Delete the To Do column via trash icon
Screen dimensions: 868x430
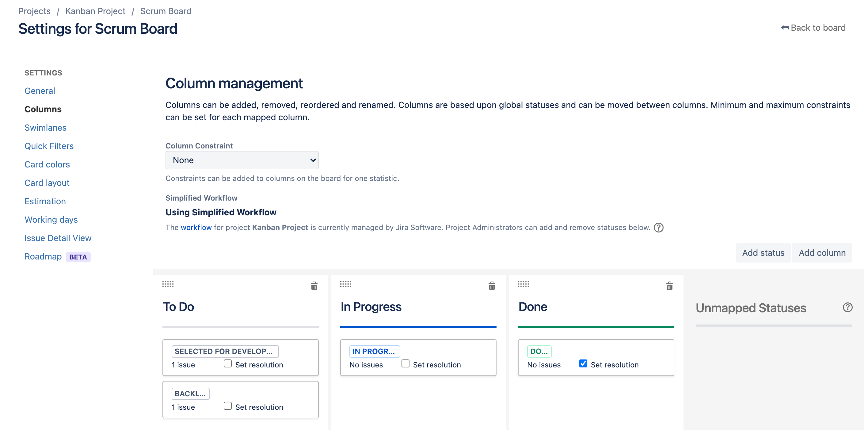(314, 286)
